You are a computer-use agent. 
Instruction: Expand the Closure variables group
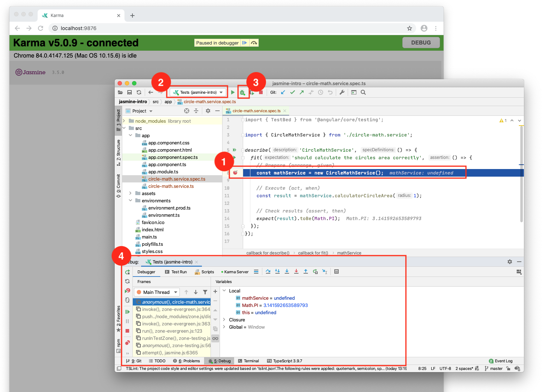(x=224, y=320)
